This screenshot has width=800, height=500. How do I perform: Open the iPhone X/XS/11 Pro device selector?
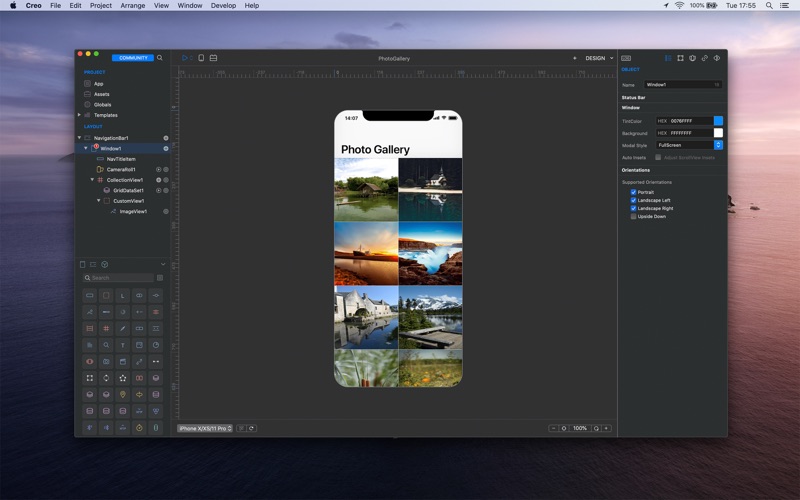(x=205, y=428)
